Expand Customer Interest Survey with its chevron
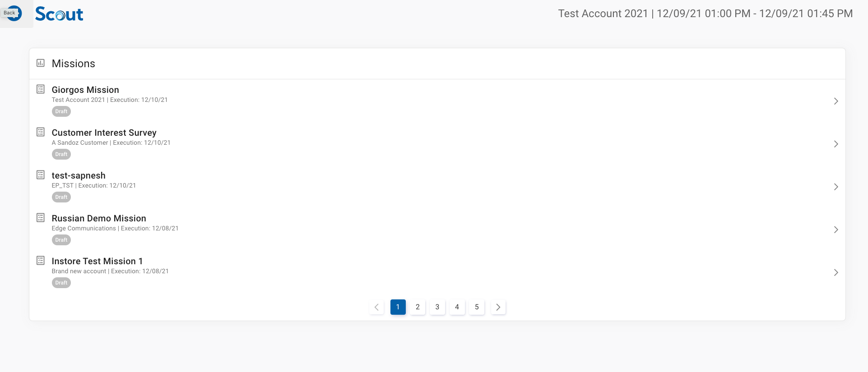 point(836,144)
